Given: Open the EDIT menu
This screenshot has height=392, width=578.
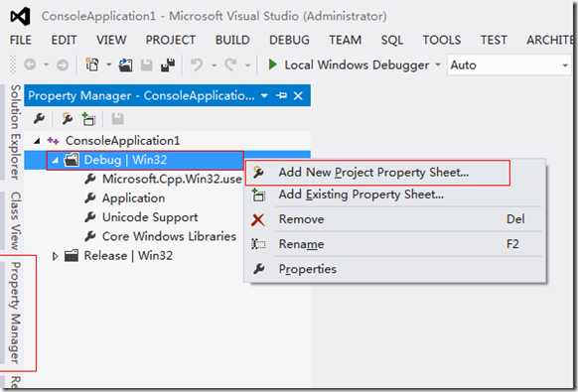Looking at the screenshot, I should point(64,40).
